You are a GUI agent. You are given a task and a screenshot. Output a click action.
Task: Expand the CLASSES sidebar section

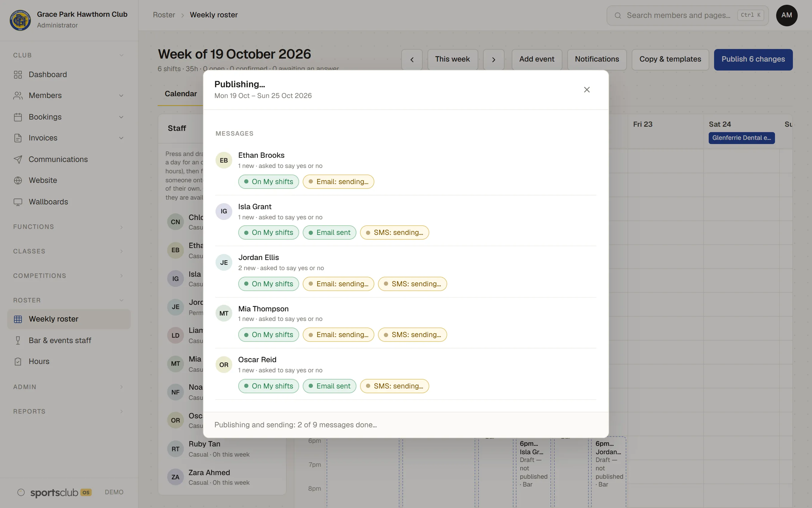[x=69, y=251]
